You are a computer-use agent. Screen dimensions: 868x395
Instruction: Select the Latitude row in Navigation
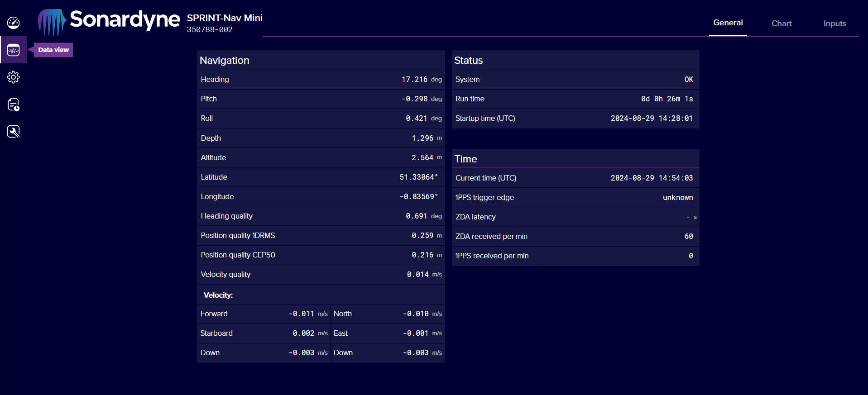(x=321, y=177)
